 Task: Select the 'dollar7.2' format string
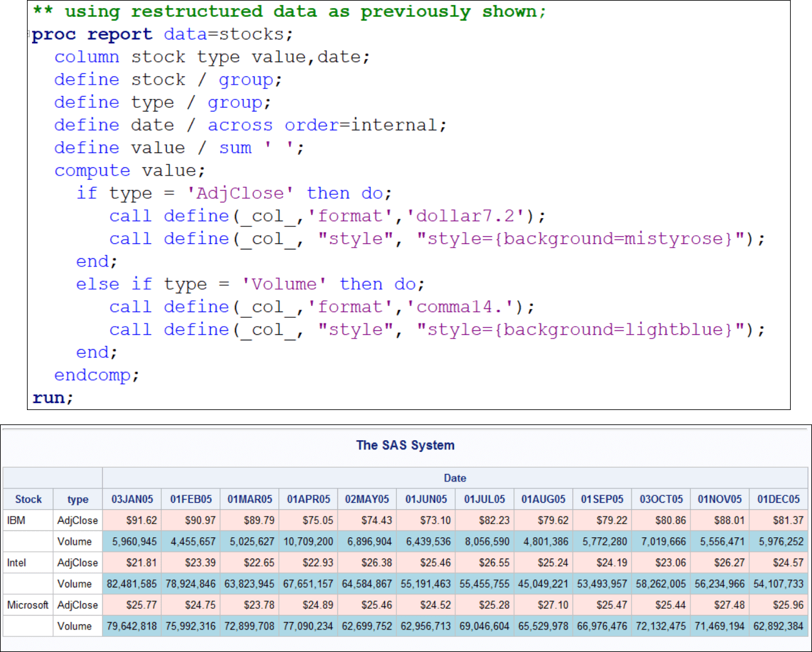(465, 216)
